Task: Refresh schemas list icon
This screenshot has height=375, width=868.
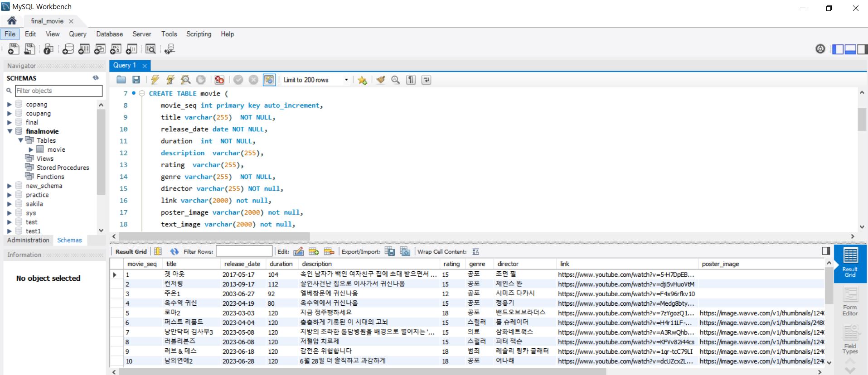Action: (96, 78)
